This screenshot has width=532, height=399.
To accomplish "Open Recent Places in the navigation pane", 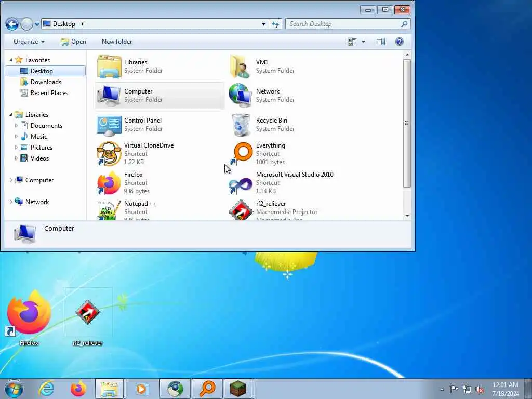I will pyautogui.click(x=49, y=92).
